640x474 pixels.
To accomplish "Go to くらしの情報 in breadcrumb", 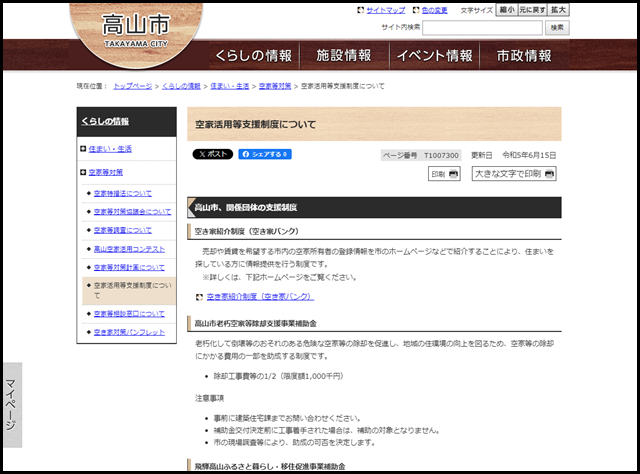I will [181, 86].
